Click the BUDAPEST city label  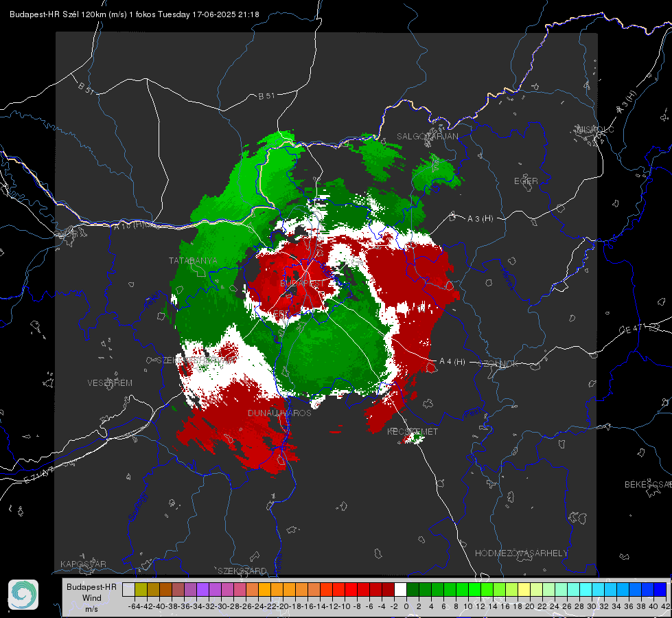(x=303, y=284)
